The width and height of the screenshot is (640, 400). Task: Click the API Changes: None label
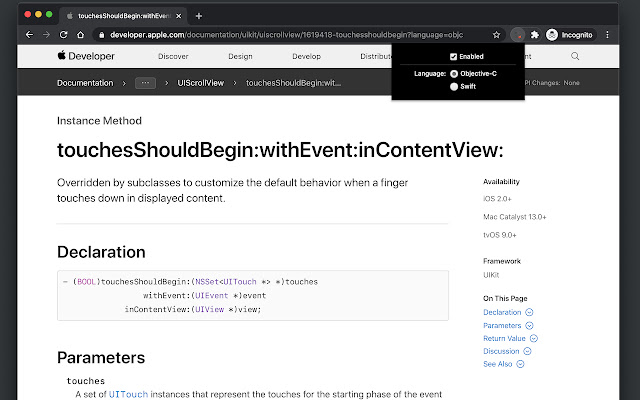click(551, 83)
